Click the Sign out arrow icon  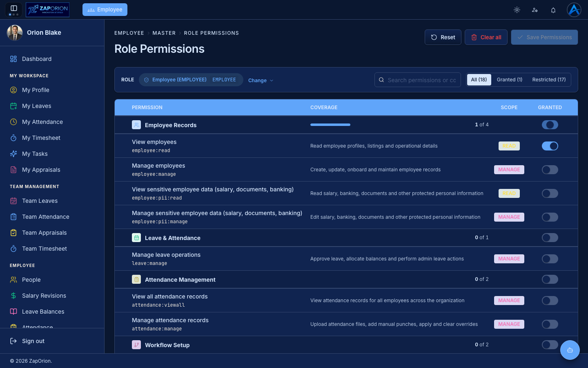[13, 341]
